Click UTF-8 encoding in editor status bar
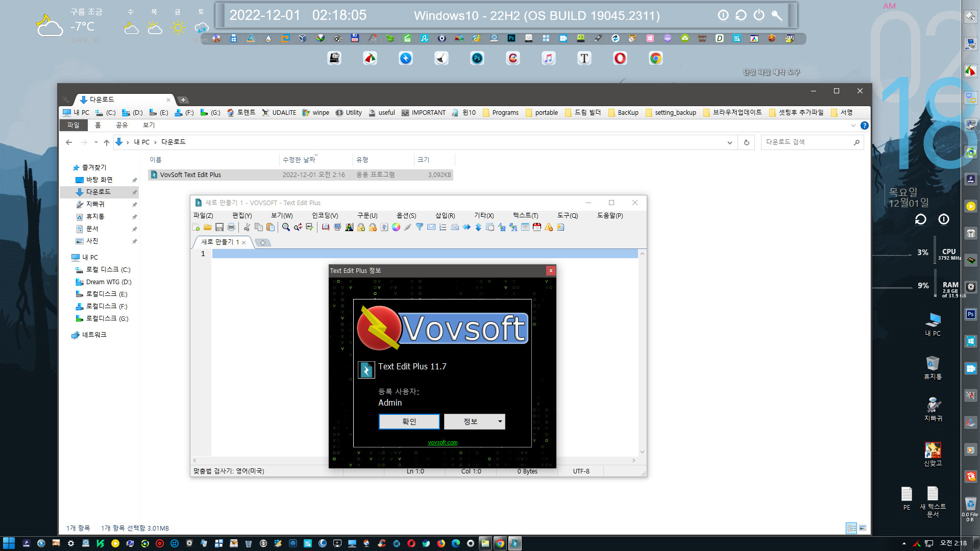 [x=581, y=471]
